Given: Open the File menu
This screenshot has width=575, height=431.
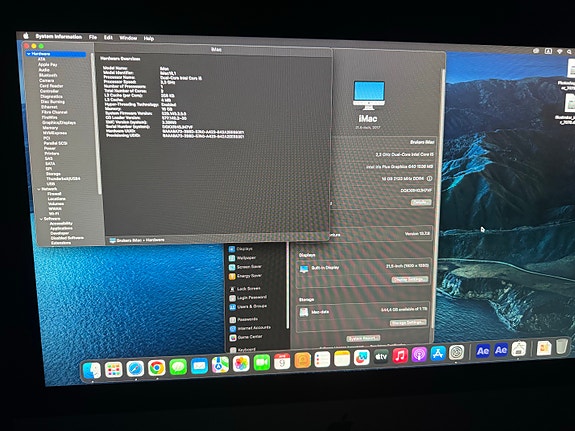Looking at the screenshot, I should click(x=93, y=37).
